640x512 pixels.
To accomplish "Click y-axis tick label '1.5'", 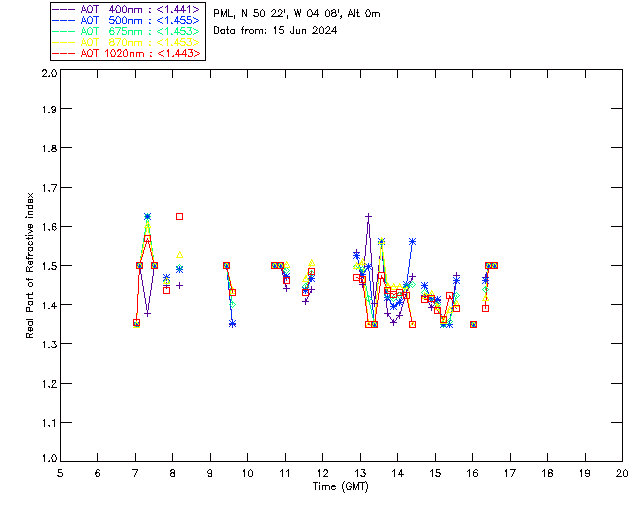I will (x=49, y=266).
